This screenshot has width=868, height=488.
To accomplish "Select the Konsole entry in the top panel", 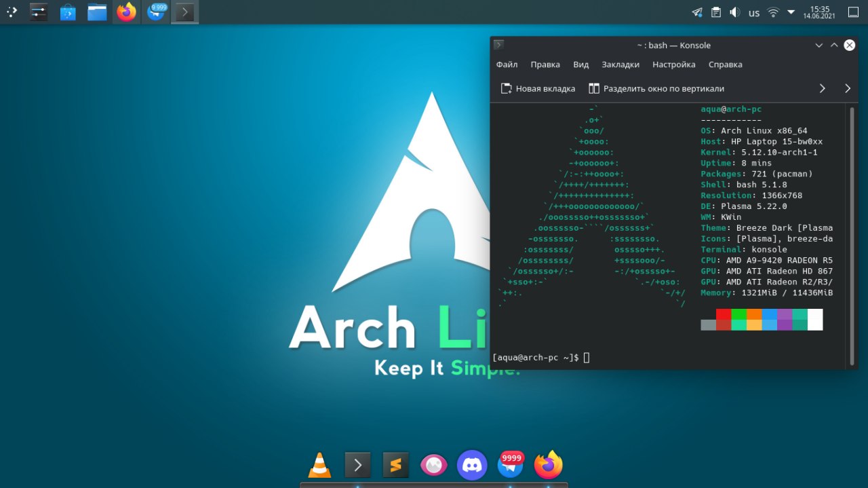I will 184,12.
